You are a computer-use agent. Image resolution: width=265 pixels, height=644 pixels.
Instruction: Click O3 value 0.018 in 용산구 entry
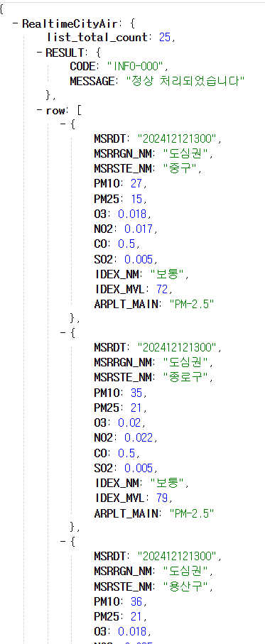132,631
